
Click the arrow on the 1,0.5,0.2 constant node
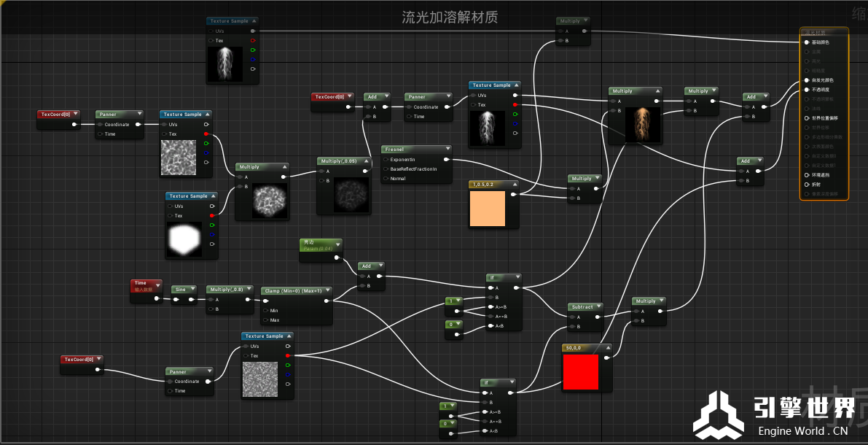click(515, 184)
